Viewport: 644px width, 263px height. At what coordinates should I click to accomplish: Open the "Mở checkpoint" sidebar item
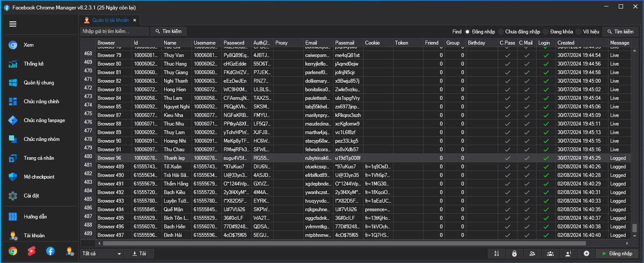coord(39,177)
